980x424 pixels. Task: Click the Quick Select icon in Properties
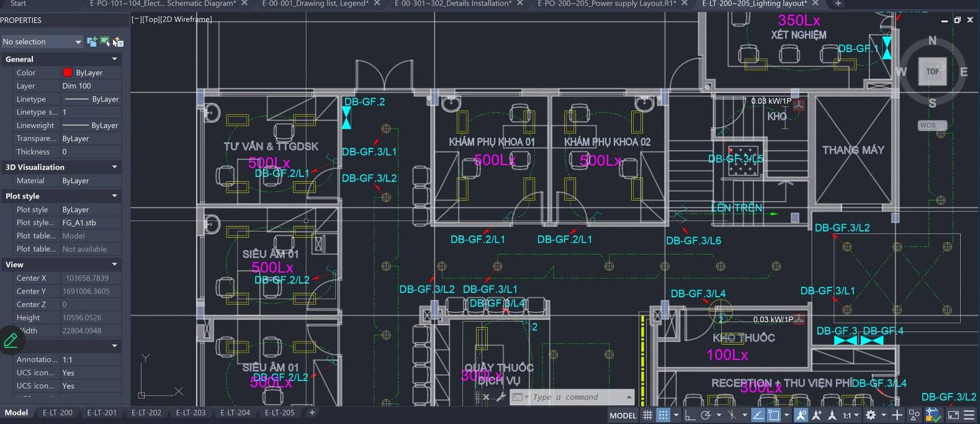click(118, 42)
